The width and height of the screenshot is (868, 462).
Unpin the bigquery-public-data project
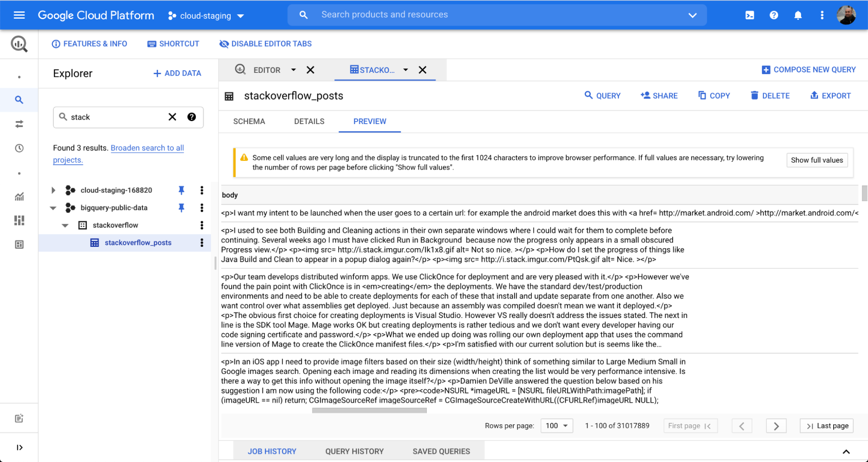pos(182,208)
